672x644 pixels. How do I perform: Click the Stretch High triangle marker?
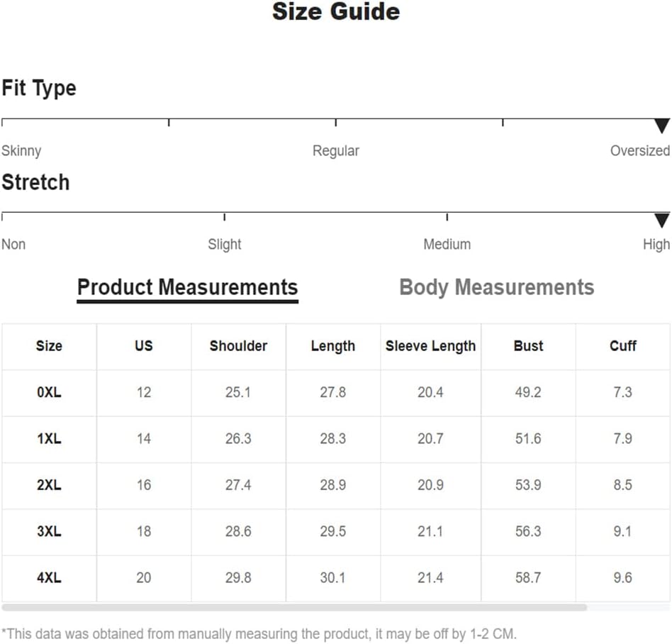tap(661, 221)
